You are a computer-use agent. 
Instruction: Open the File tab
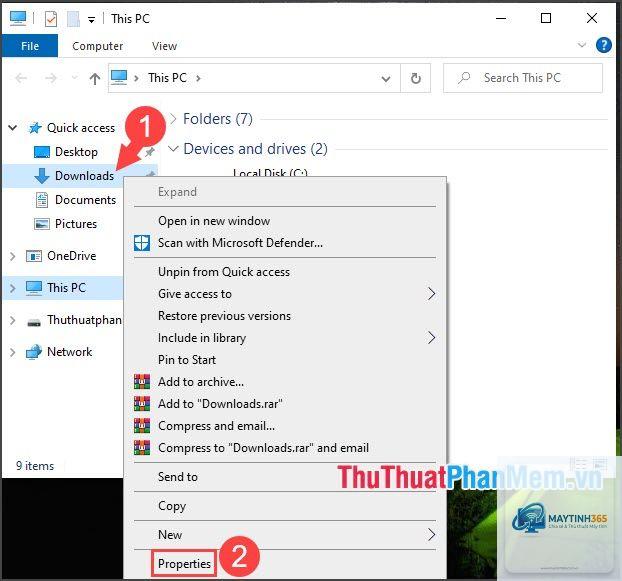[x=30, y=46]
